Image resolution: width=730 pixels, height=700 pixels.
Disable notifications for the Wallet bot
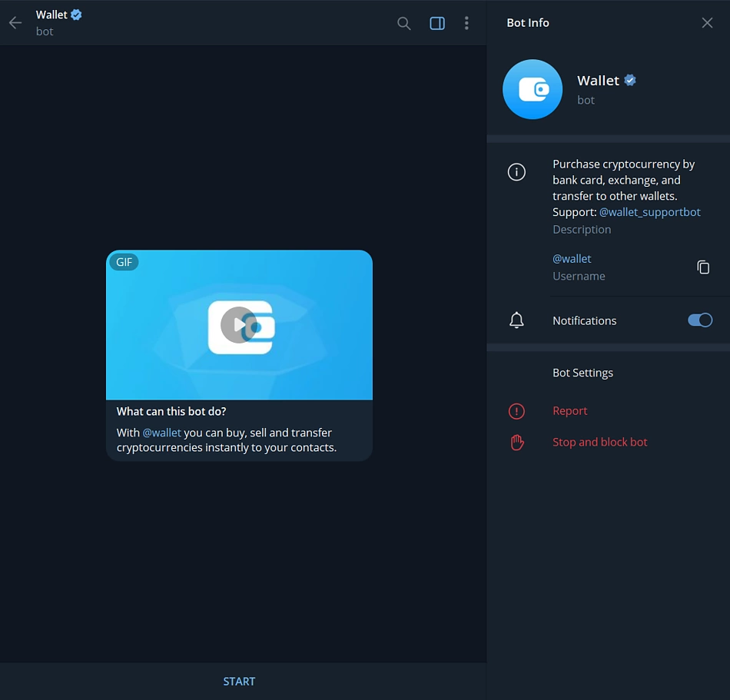[x=699, y=320]
